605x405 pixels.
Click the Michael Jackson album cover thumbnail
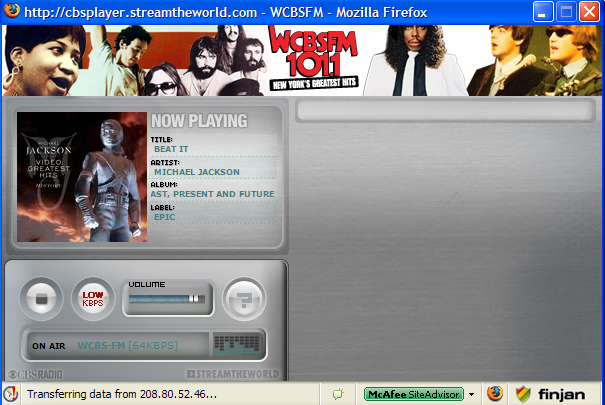82,177
